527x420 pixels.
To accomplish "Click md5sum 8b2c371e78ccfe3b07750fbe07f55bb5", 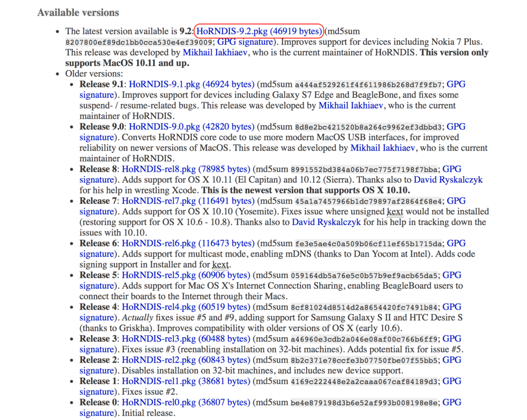I will [364, 360].
